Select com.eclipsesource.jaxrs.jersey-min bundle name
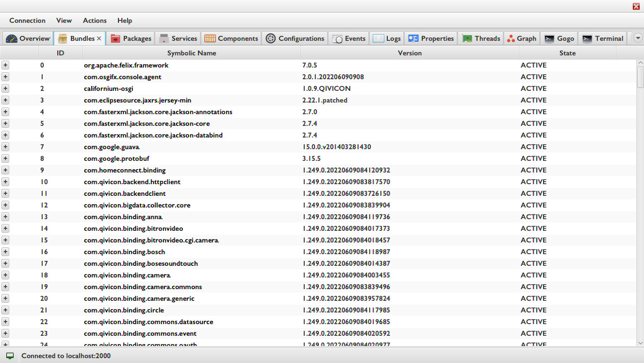The image size is (644, 363). click(137, 100)
